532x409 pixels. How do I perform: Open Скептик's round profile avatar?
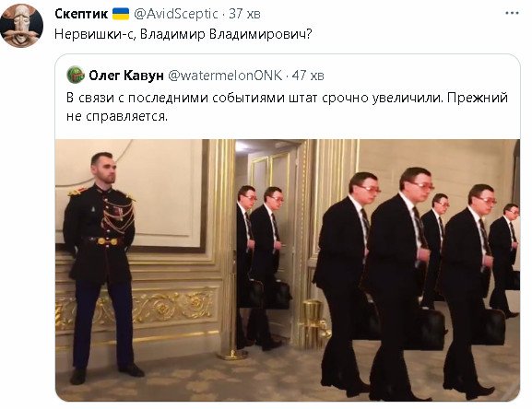pos(22,26)
